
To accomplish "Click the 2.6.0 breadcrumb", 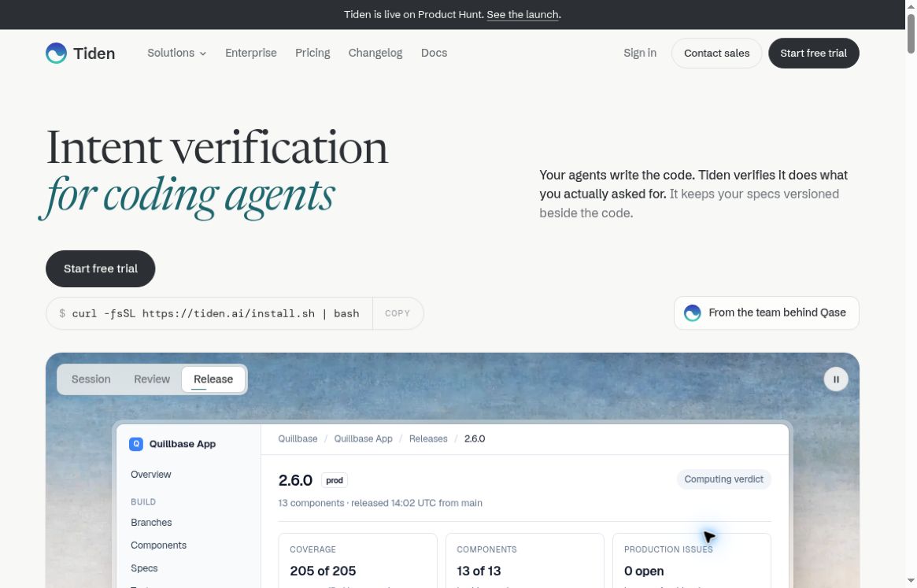I will (x=475, y=438).
